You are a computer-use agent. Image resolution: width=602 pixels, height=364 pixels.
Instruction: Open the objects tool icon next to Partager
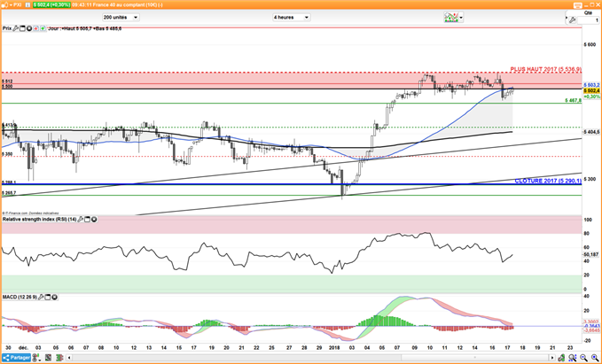point(35,358)
